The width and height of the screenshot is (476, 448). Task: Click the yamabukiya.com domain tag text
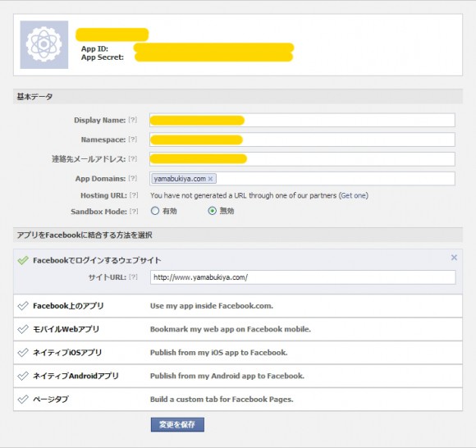(x=180, y=179)
